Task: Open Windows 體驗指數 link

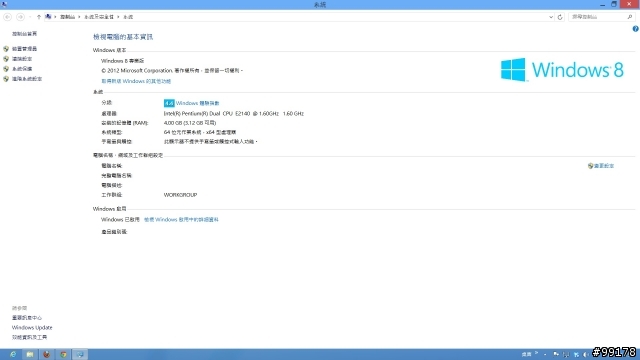Action: (x=198, y=103)
